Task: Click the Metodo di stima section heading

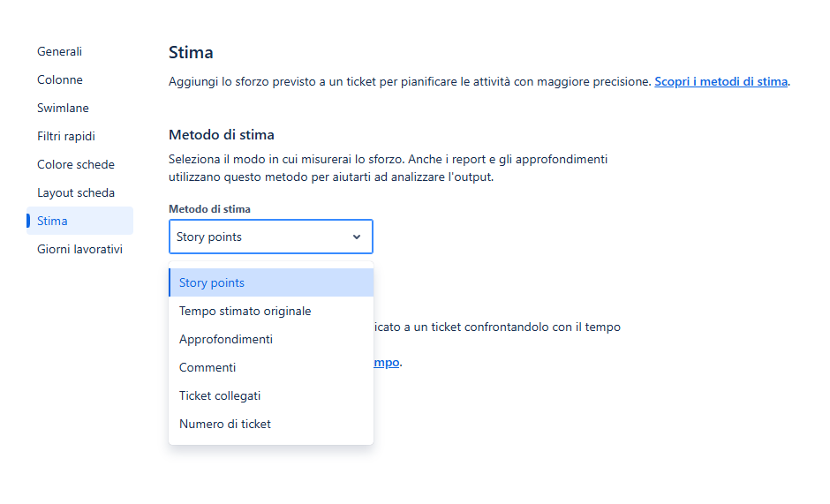Action: (x=222, y=135)
